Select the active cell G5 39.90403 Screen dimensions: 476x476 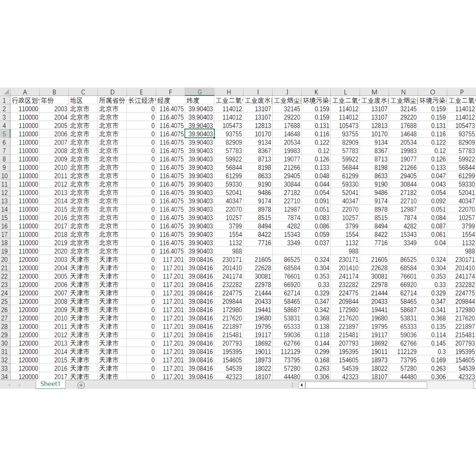(200, 134)
